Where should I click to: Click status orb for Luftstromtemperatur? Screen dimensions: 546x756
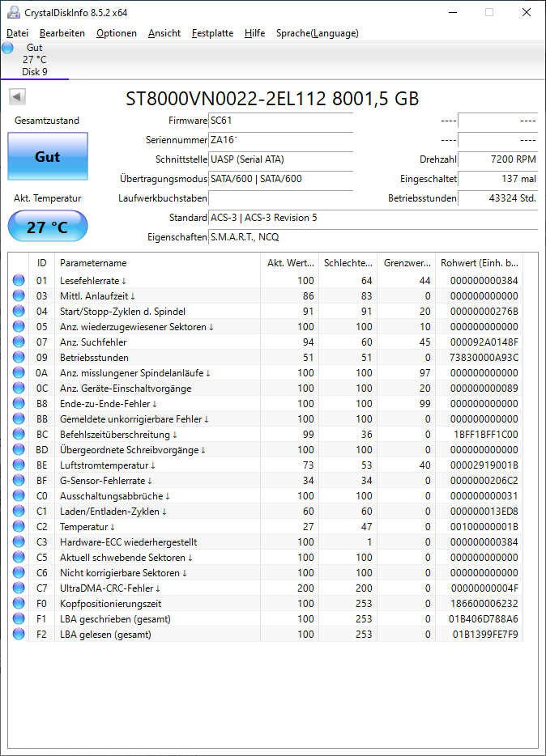pyautogui.click(x=19, y=465)
